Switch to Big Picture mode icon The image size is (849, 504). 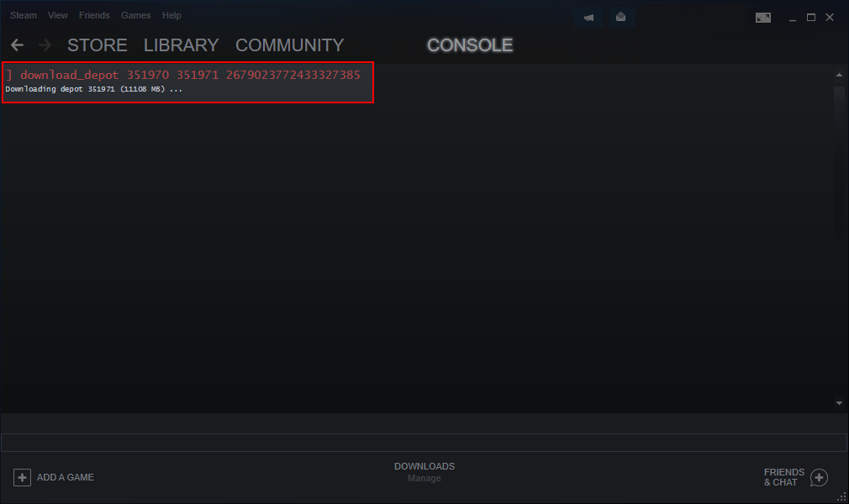[763, 18]
